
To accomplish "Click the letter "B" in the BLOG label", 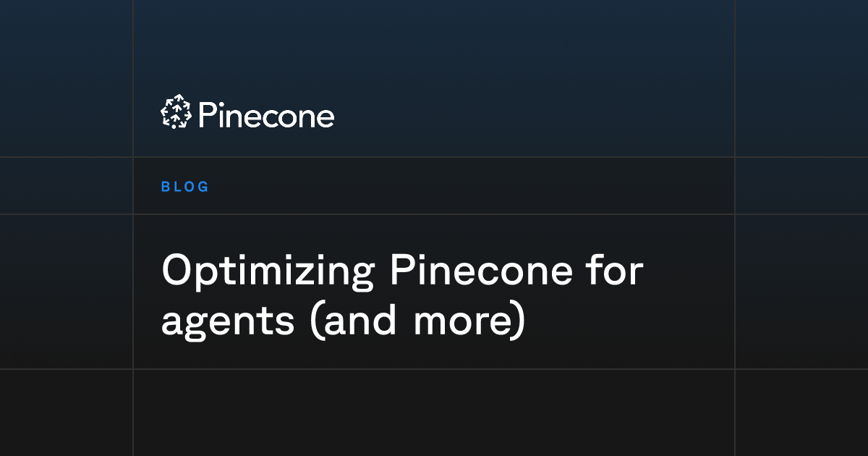I will coord(166,187).
